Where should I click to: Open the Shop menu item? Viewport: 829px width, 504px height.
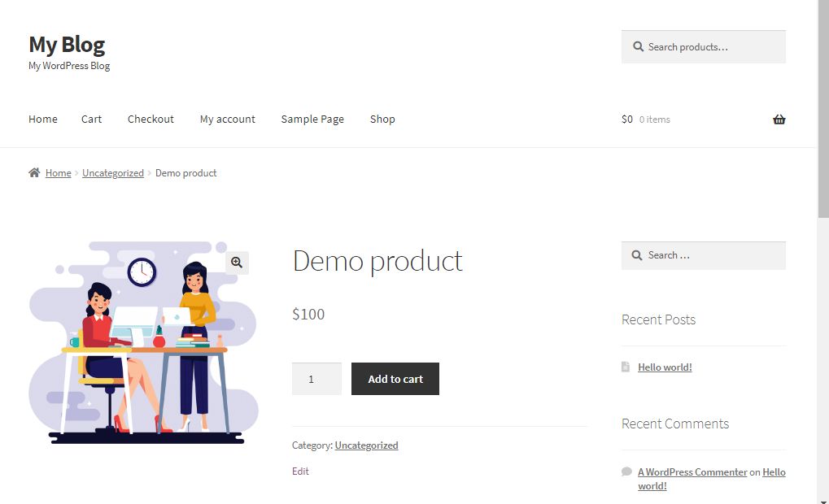(382, 119)
